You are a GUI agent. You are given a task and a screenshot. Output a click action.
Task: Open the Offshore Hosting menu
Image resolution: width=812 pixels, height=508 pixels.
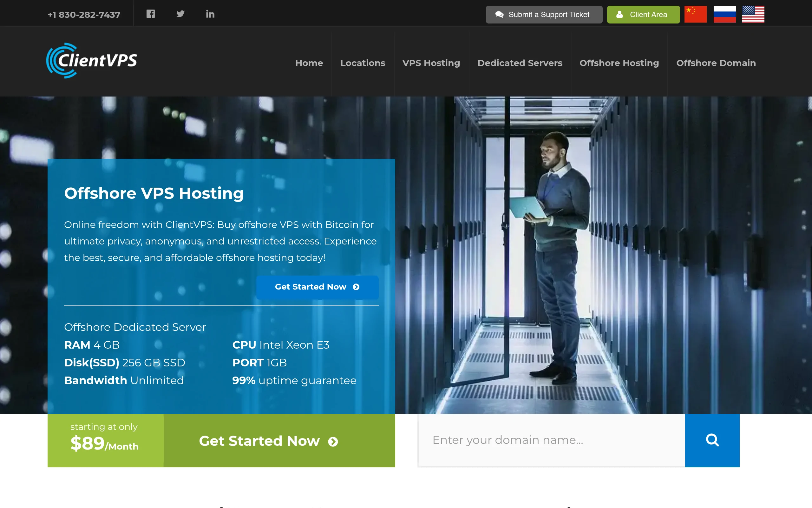(x=619, y=63)
